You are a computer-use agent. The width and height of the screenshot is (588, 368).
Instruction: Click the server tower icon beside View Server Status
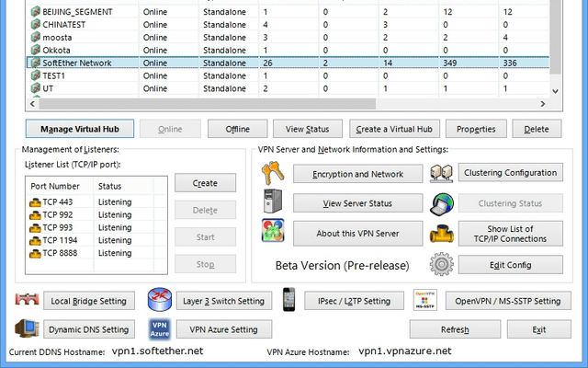click(x=273, y=201)
